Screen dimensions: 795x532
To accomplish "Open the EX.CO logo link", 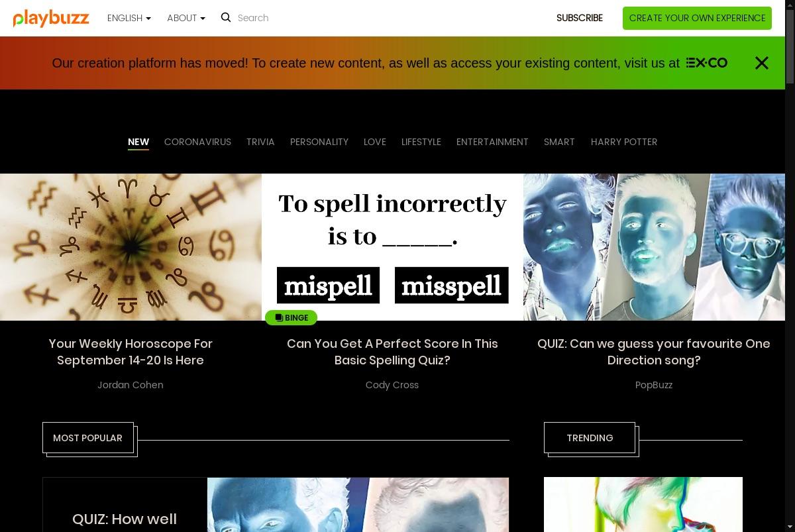I will tap(706, 63).
